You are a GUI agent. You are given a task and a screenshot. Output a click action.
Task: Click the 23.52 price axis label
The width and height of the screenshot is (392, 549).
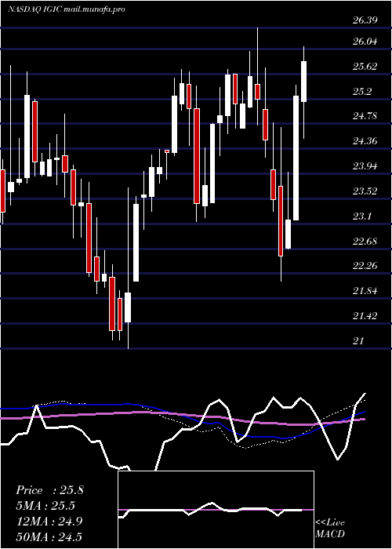[x=365, y=191]
